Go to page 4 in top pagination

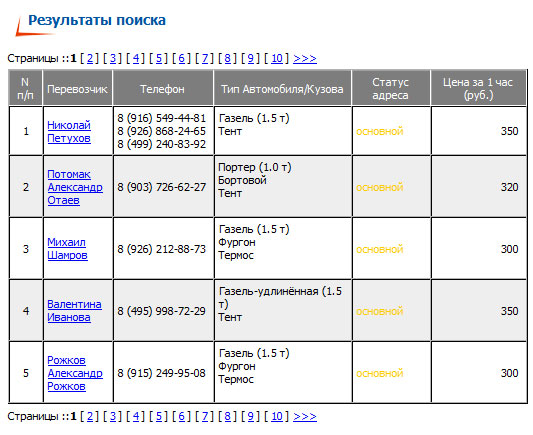(x=136, y=58)
